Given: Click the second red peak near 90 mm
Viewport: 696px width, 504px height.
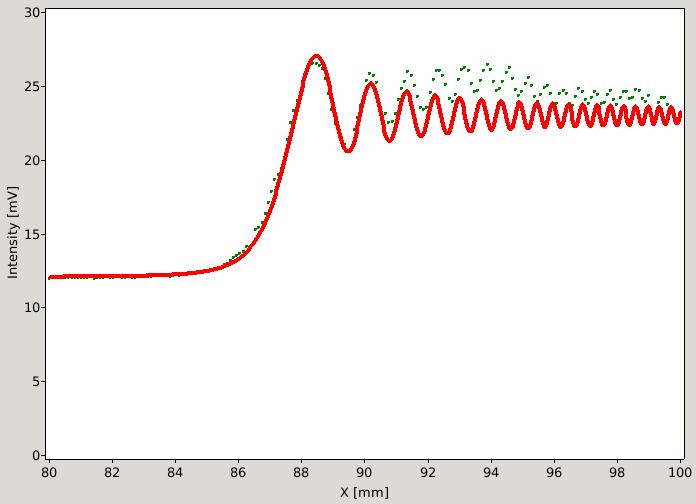Looking at the screenshot, I should (370, 84).
